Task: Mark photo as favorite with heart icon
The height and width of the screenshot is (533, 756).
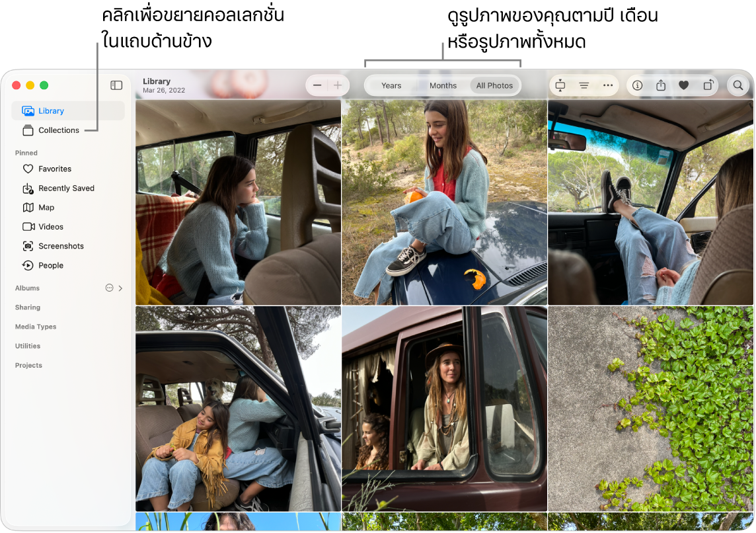Action: tap(684, 85)
